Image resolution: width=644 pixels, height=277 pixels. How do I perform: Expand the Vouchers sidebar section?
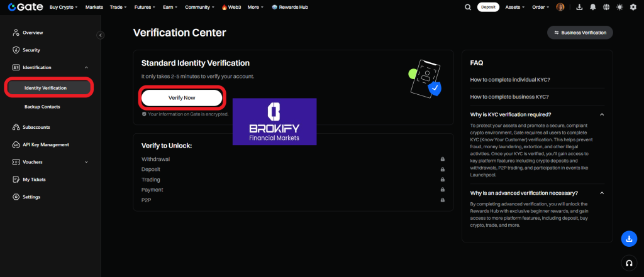coord(86,162)
